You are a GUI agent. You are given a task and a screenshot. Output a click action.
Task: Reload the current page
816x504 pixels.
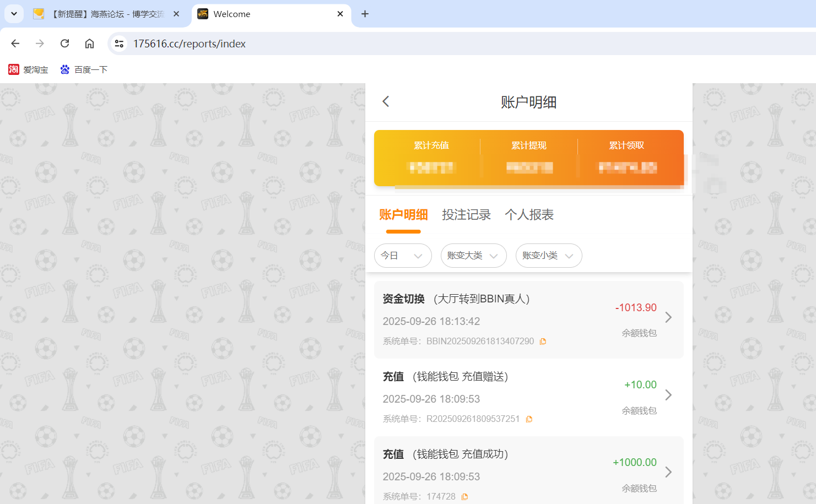(x=64, y=43)
